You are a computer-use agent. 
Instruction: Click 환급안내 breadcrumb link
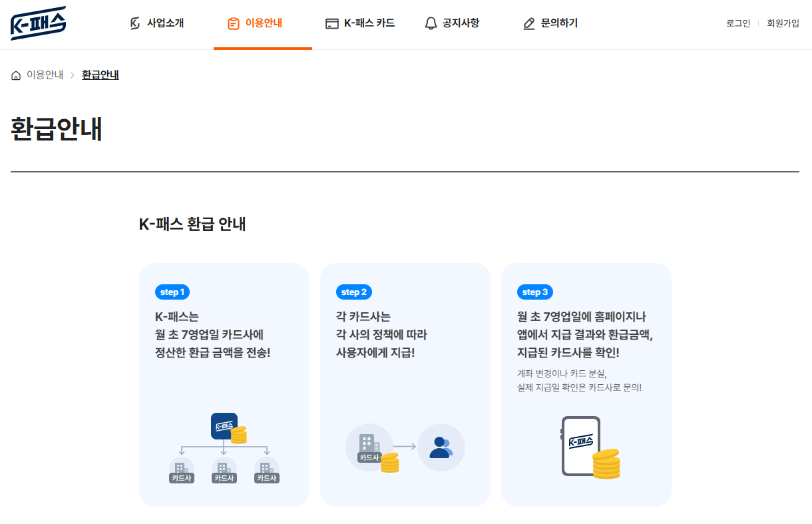[101, 75]
